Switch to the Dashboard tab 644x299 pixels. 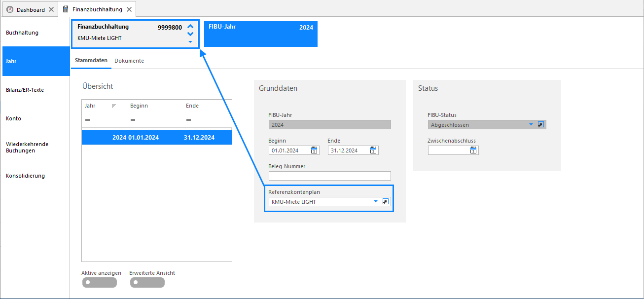(31, 10)
